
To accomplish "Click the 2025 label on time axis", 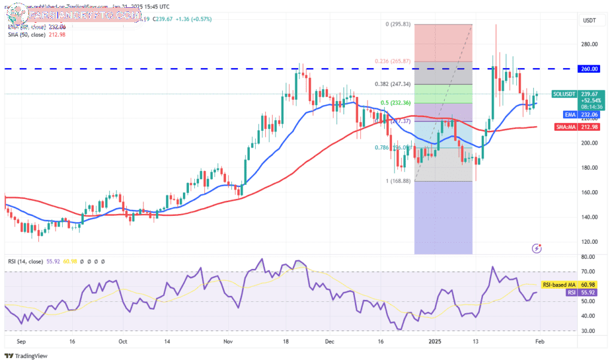I will coord(435,341).
